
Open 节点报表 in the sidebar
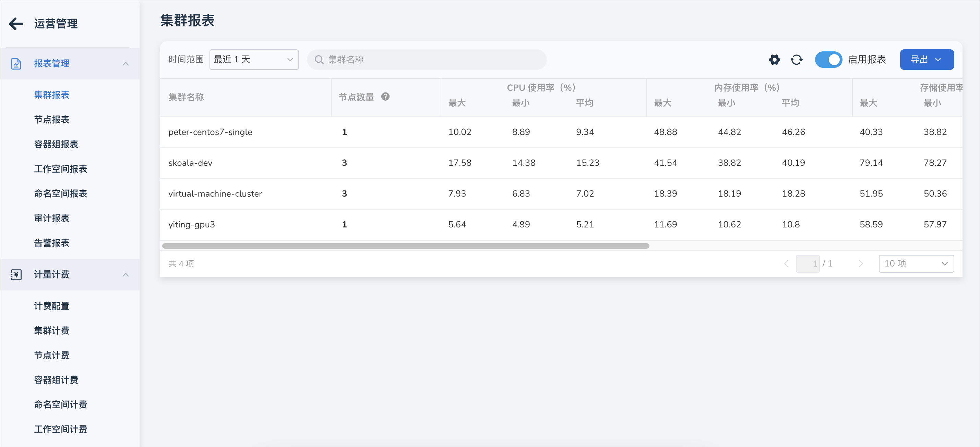pos(52,119)
